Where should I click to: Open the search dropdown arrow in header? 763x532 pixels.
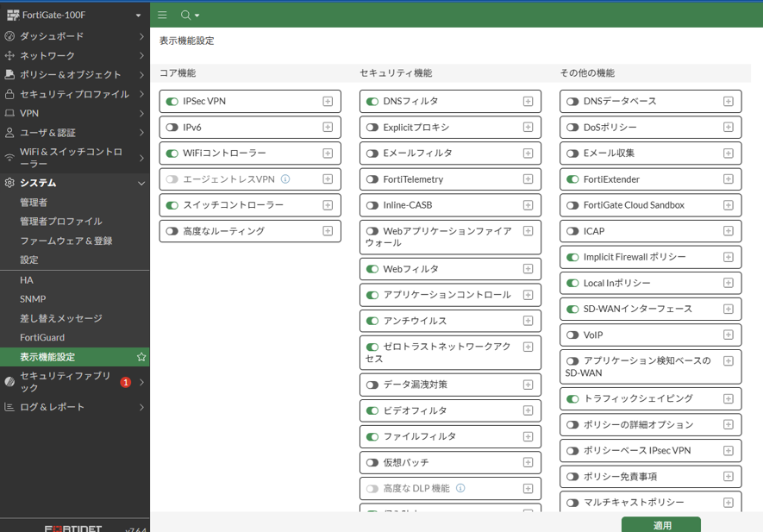coord(197,16)
